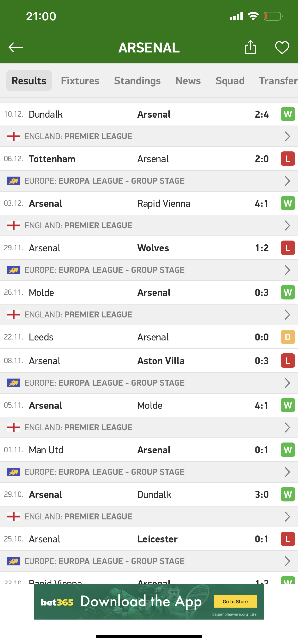Tap the Europe flag above Rapid Vienna match
298x644 pixels.
tap(14, 181)
